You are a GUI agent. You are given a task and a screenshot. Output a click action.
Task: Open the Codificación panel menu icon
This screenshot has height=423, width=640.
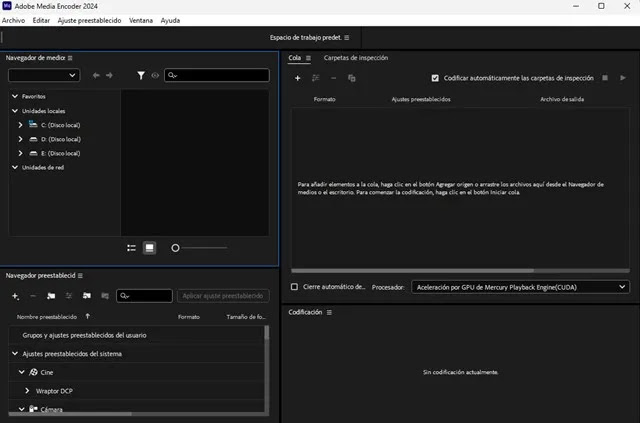[329, 312]
